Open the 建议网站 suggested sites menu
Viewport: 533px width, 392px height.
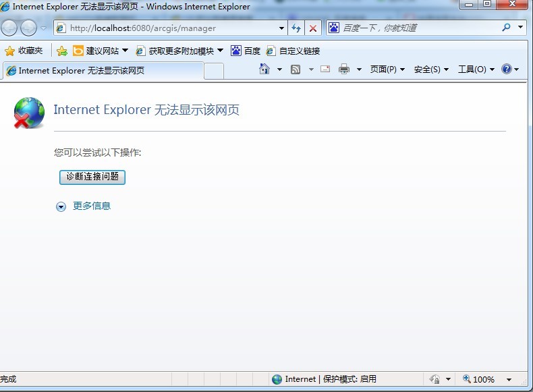tap(101, 51)
